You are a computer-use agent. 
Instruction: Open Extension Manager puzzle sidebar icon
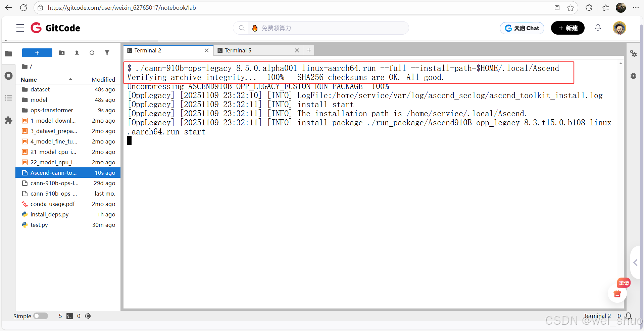pyautogui.click(x=9, y=120)
